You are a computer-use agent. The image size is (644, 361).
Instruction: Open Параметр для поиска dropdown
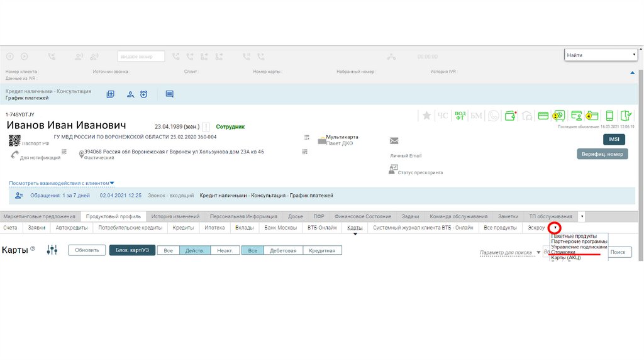pyautogui.click(x=510, y=252)
